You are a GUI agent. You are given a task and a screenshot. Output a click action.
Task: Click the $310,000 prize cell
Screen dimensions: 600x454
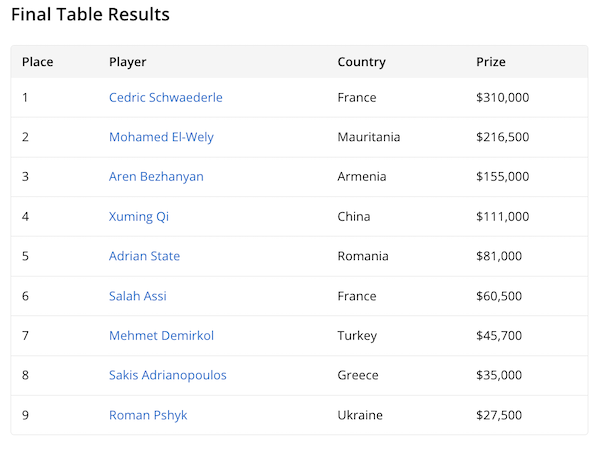pos(502,97)
